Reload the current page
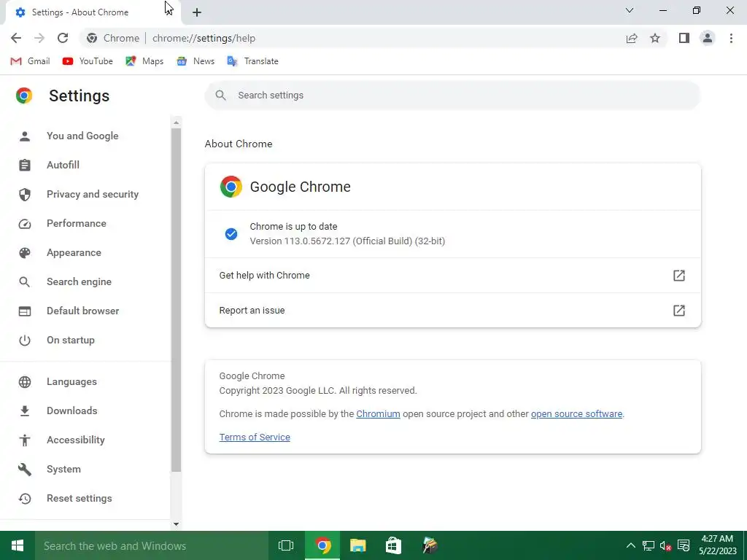The width and height of the screenshot is (747, 560). [x=63, y=38]
